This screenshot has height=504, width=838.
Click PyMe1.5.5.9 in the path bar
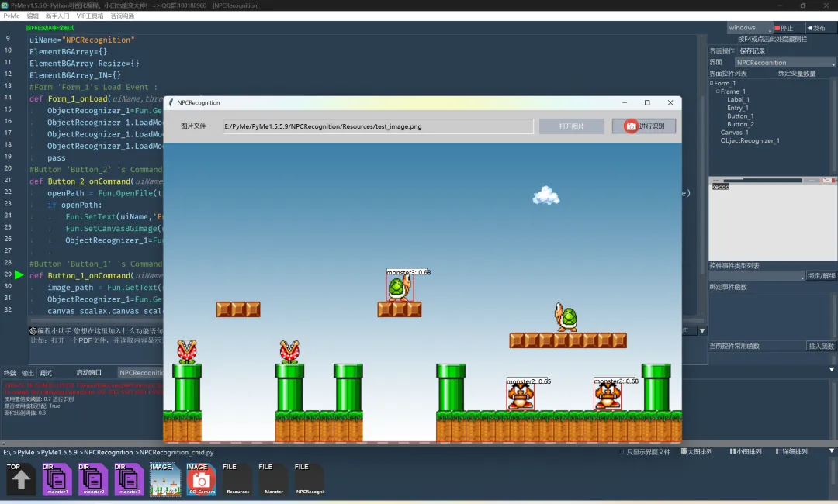tap(59, 452)
